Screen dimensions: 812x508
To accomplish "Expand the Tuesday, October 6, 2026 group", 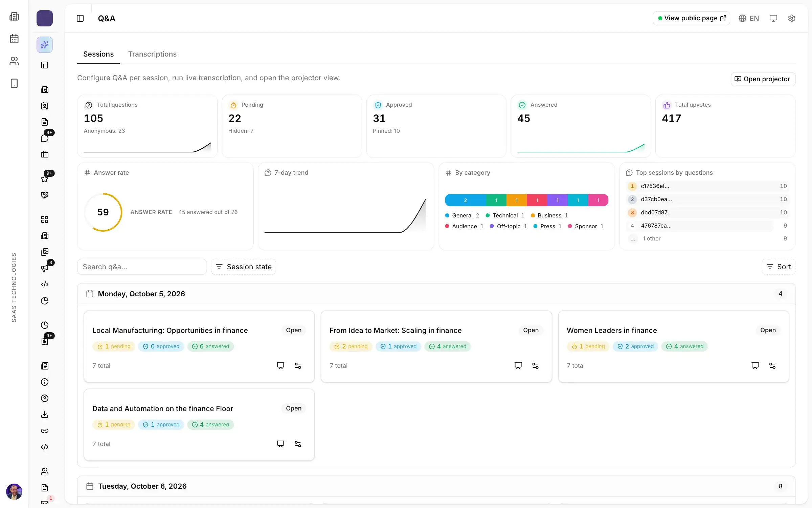I will [x=436, y=486].
